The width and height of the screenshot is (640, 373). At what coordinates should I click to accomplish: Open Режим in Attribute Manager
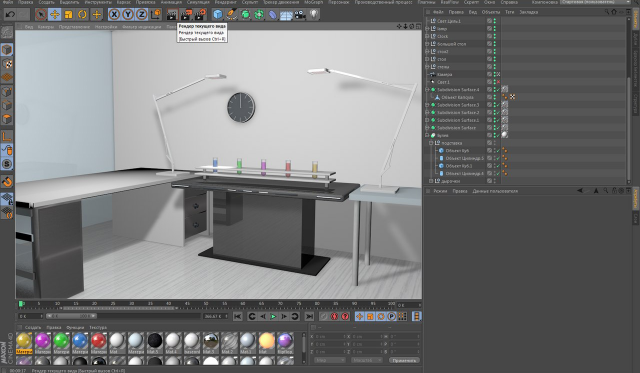[x=440, y=191]
